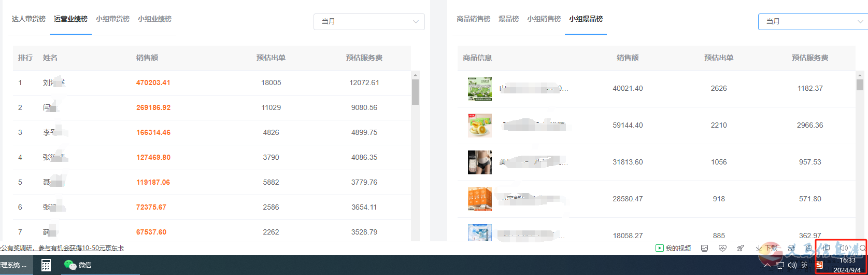Viewport: 868px width, 275px height.
Task: Expand the left 当月 period dropdown
Action: [x=369, y=21]
